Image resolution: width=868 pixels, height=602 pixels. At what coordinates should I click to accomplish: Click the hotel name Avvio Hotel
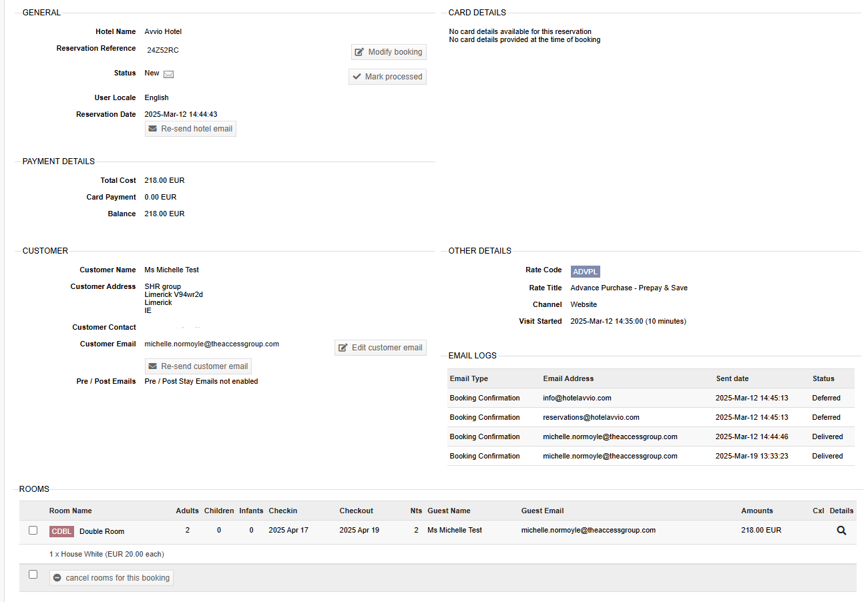(163, 31)
